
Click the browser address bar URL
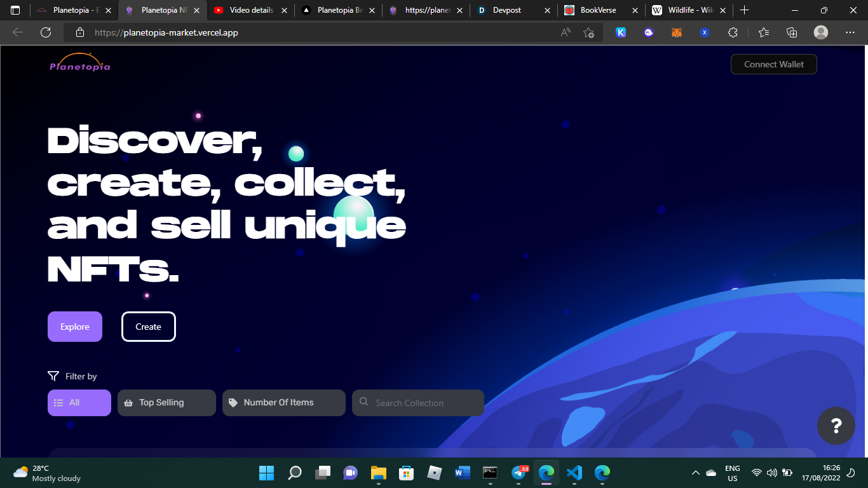tap(166, 32)
